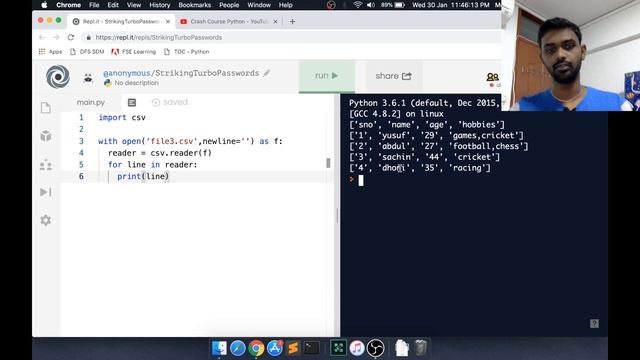
Task: Select the Repl.it browser tab
Action: click(121, 22)
